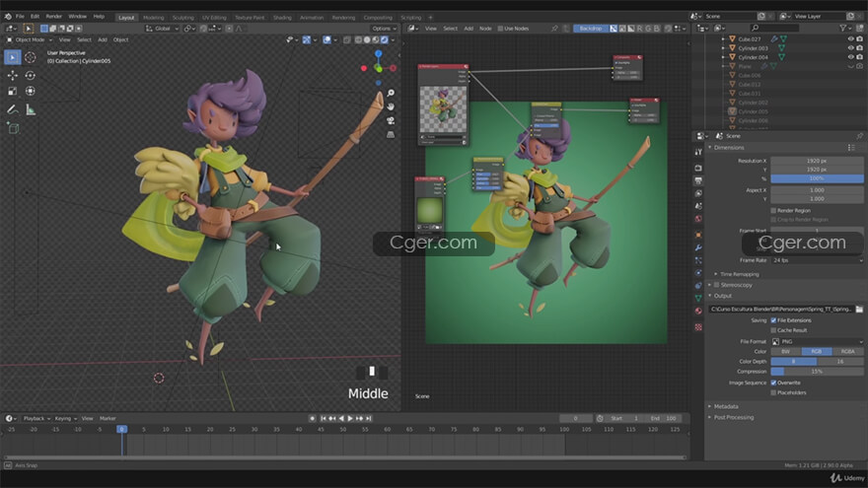Screen dimensions: 868x488
Task: Open the Texture checker properties icon
Action: coord(698,327)
